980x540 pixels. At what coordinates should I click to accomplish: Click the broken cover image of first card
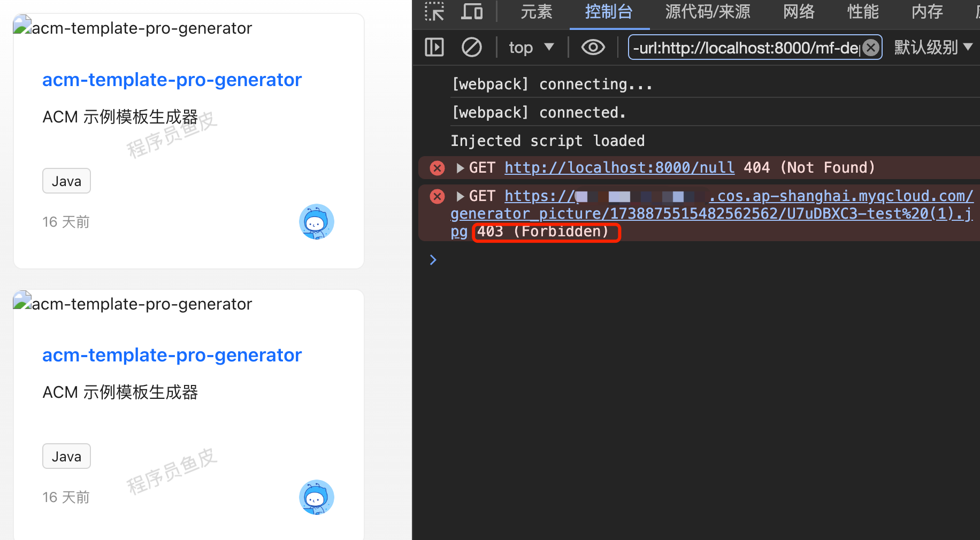pos(22,26)
